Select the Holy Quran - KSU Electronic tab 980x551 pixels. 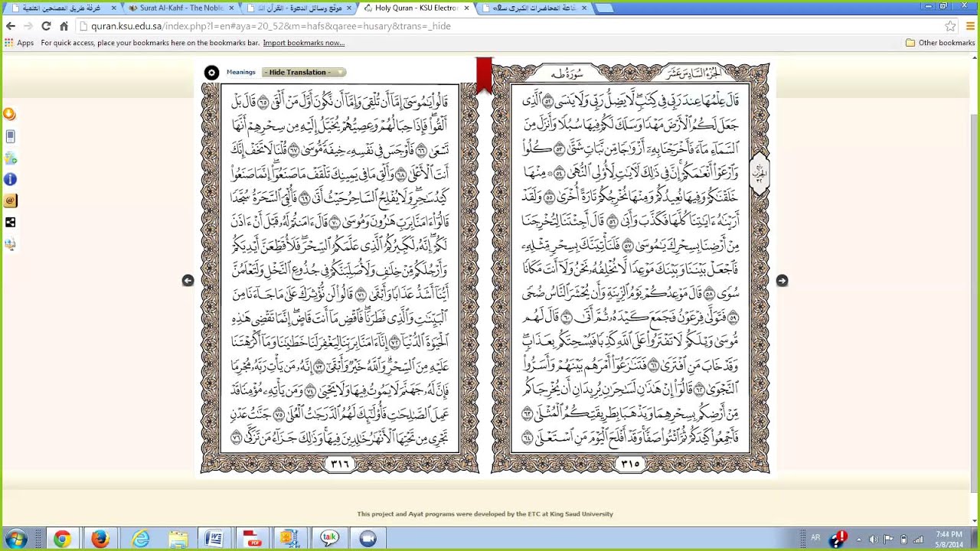416,8
